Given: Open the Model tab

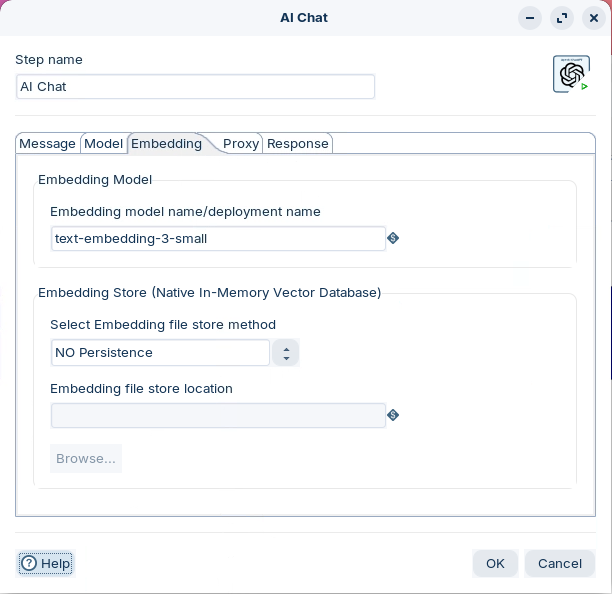Looking at the screenshot, I should 103,143.
